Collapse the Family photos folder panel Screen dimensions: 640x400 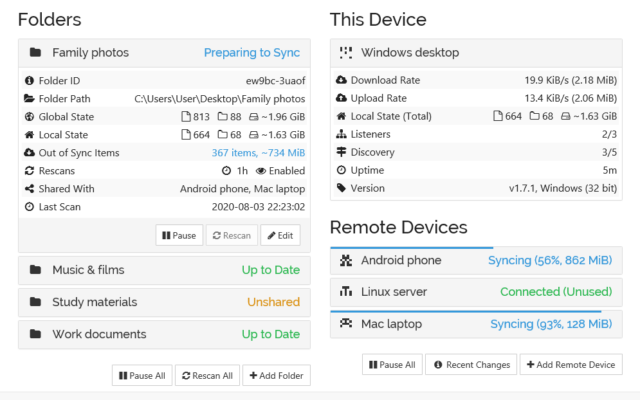tap(164, 53)
